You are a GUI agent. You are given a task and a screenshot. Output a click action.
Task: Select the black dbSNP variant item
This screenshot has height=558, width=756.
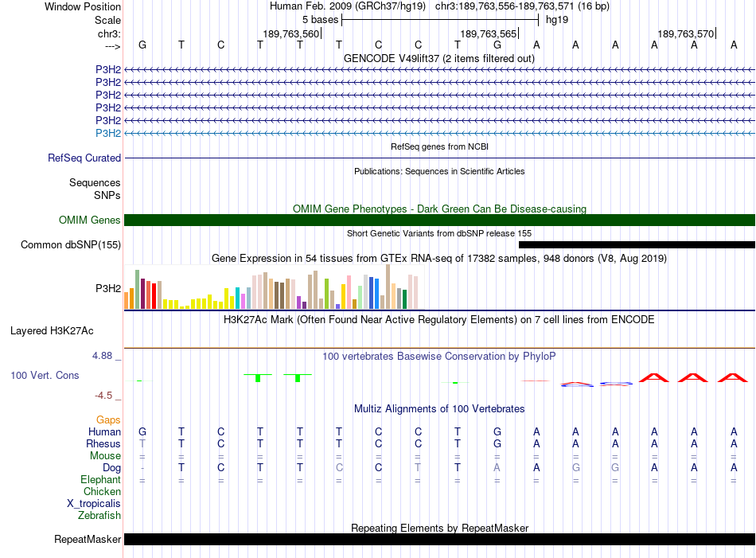[637, 244]
